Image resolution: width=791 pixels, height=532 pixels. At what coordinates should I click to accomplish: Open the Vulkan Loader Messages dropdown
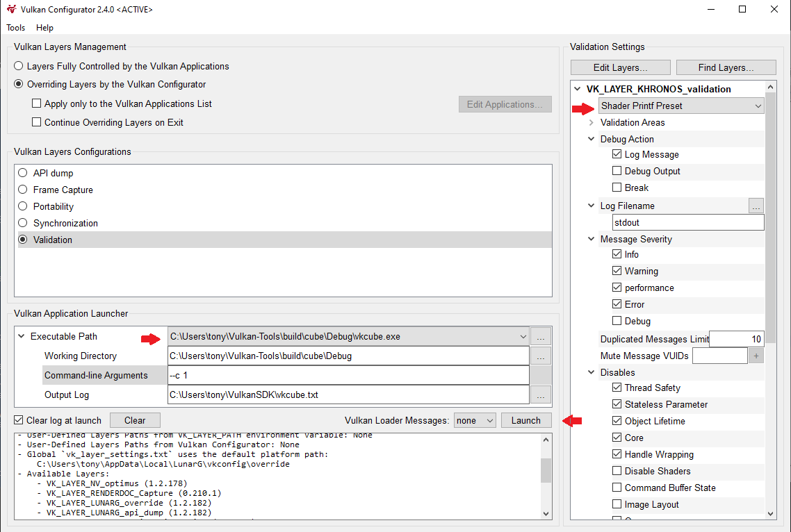pyautogui.click(x=475, y=420)
